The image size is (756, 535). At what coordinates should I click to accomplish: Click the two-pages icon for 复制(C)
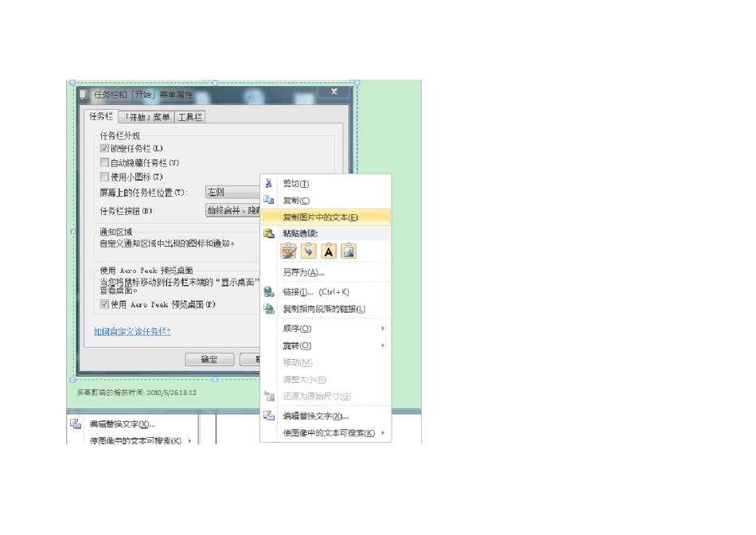point(269,200)
